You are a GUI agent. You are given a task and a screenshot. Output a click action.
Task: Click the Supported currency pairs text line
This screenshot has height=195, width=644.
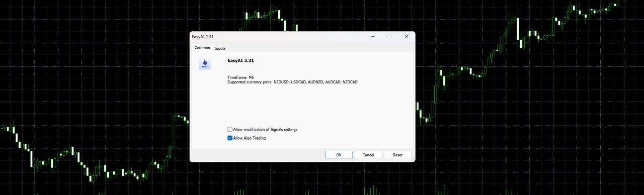click(x=292, y=82)
